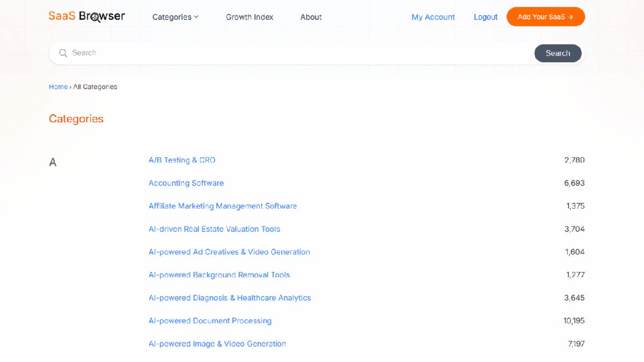Open A/B Testing & CRO category

click(182, 160)
